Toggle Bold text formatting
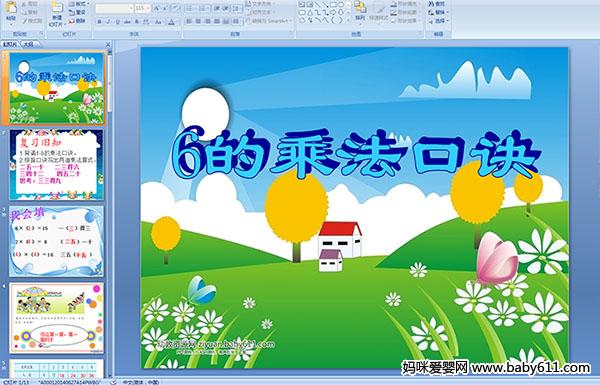The height and width of the screenshot is (385, 600). pos(99,22)
